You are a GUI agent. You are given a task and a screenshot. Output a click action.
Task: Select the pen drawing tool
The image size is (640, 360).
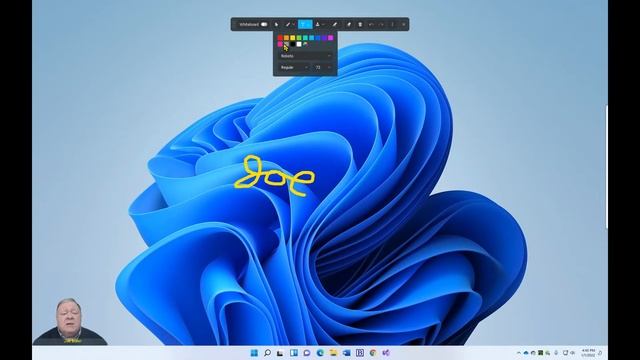click(x=288, y=24)
